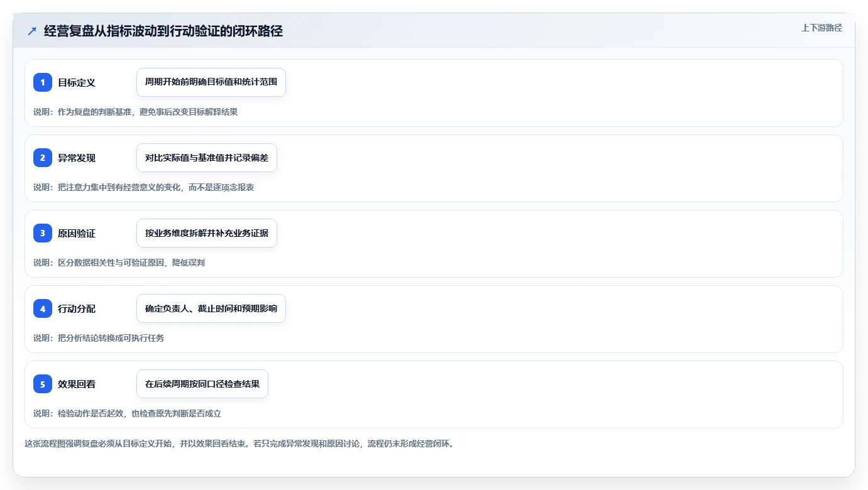Click the 行动分配 step label
Viewport: 868px width, 490px height.
[x=77, y=308]
